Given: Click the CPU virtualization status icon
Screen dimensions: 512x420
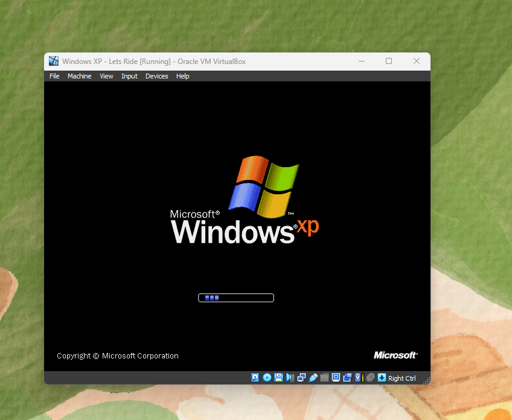Looking at the screenshot, I should tap(359, 378).
